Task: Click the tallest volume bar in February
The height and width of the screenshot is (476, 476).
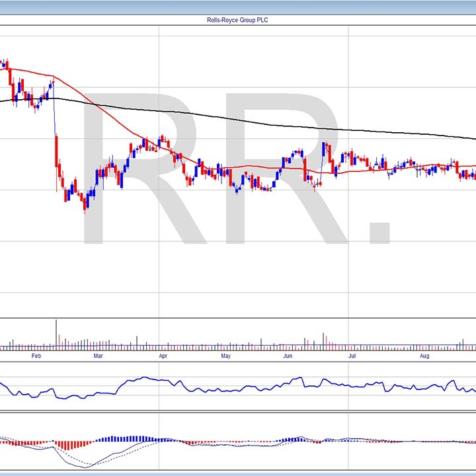Action: 56,334
